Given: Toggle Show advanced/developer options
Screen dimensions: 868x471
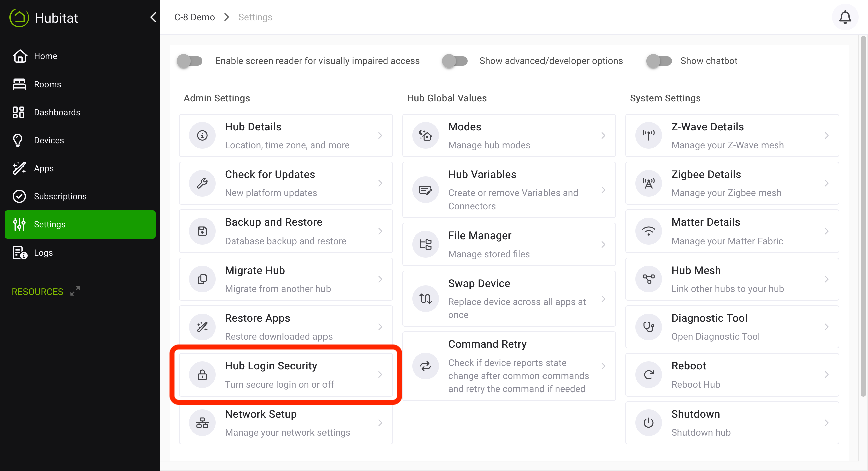Looking at the screenshot, I should 455,61.
